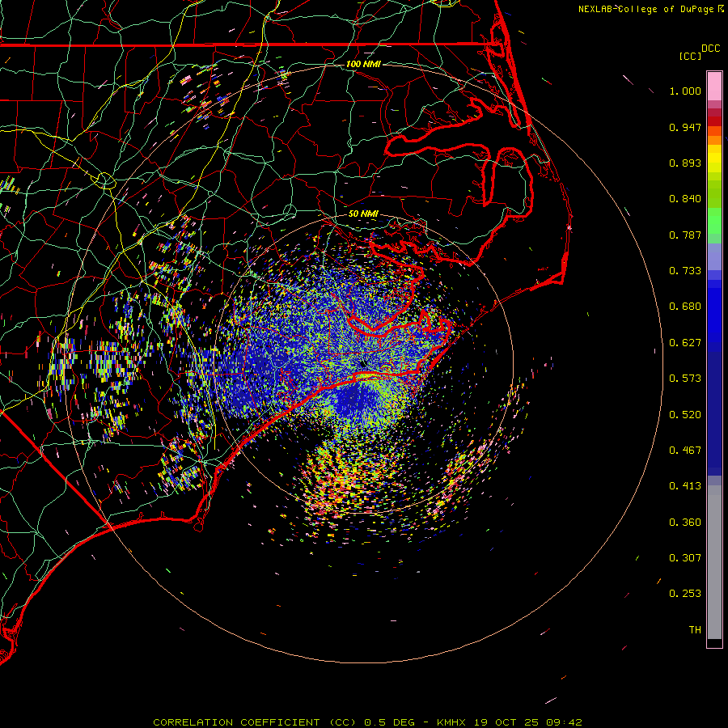The image size is (728, 728).
Task: Click the DCC label above the color scale
Action: 710,49
